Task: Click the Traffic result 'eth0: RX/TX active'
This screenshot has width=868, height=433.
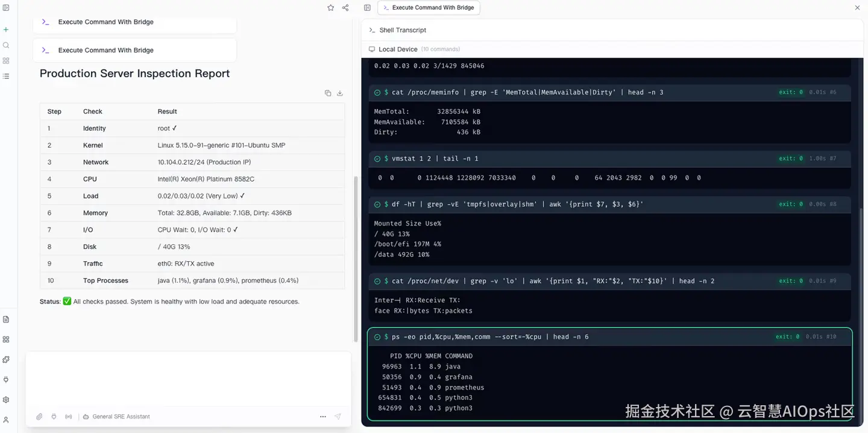Action: [x=186, y=264]
